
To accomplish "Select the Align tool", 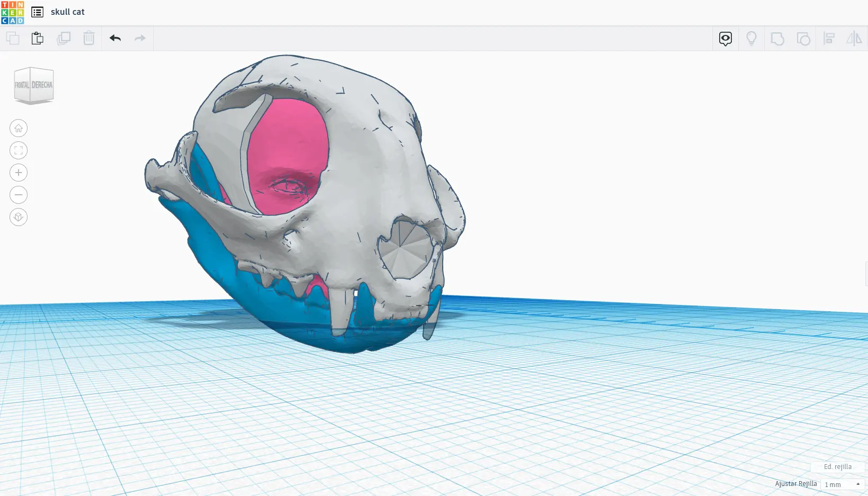I will pos(829,39).
